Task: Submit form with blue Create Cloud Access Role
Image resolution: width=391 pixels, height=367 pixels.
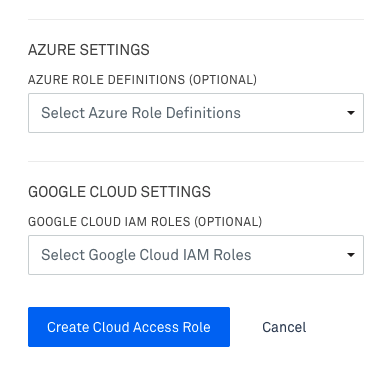Action: pyautogui.click(x=129, y=327)
